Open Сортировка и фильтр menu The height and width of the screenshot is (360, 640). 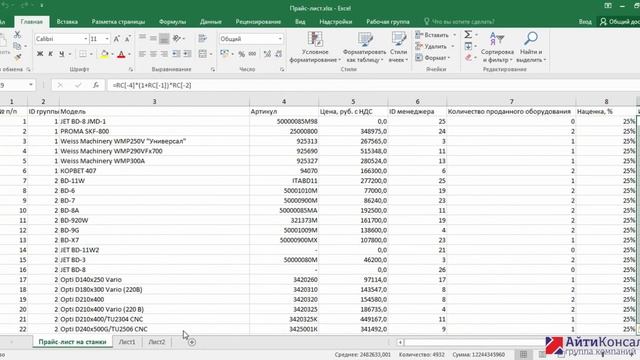tap(497, 47)
